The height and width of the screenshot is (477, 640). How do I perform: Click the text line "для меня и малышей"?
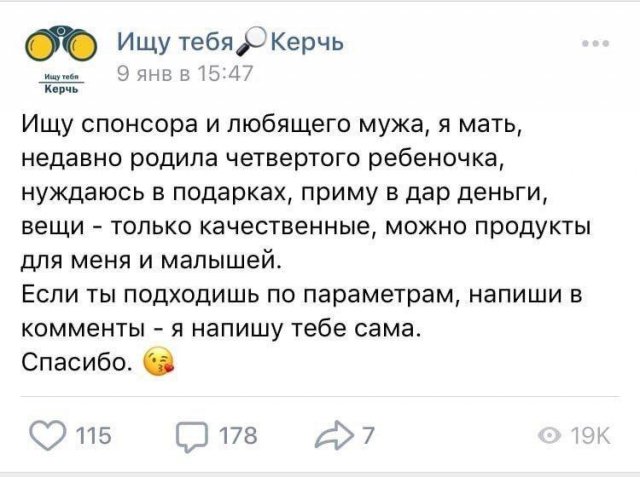[x=145, y=264]
